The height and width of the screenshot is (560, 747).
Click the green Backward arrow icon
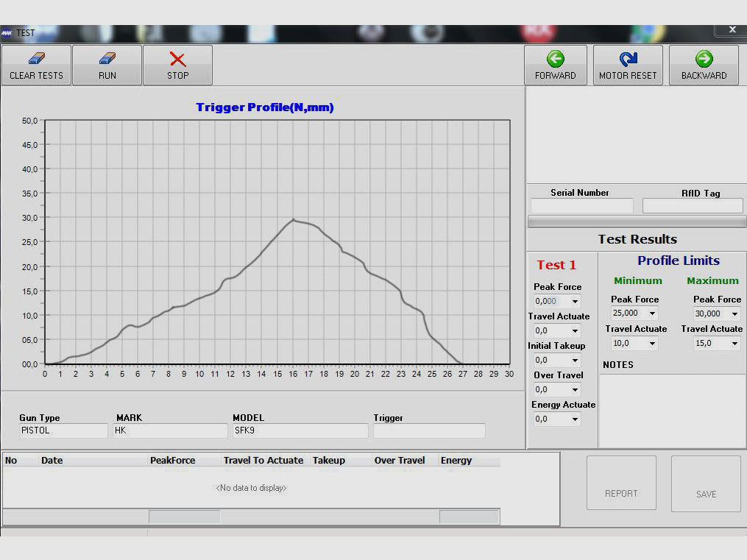(704, 59)
